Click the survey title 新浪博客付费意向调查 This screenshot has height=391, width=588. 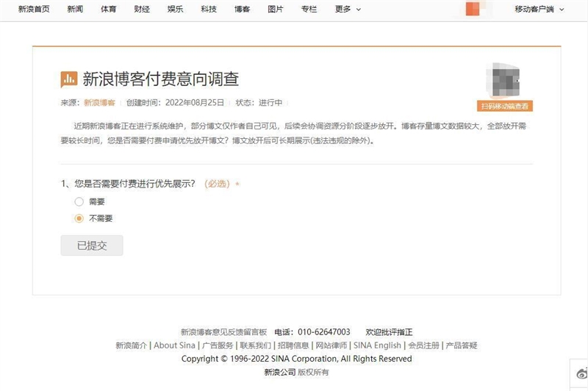[160, 79]
